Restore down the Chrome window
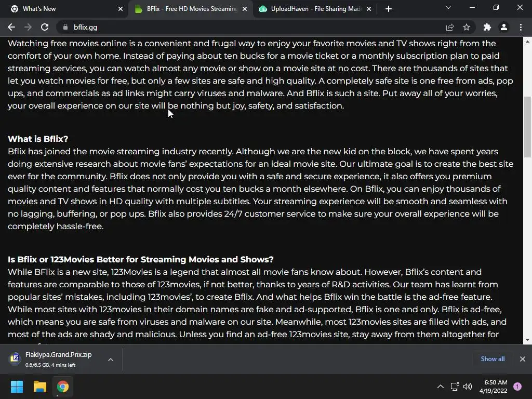 point(496,7)
